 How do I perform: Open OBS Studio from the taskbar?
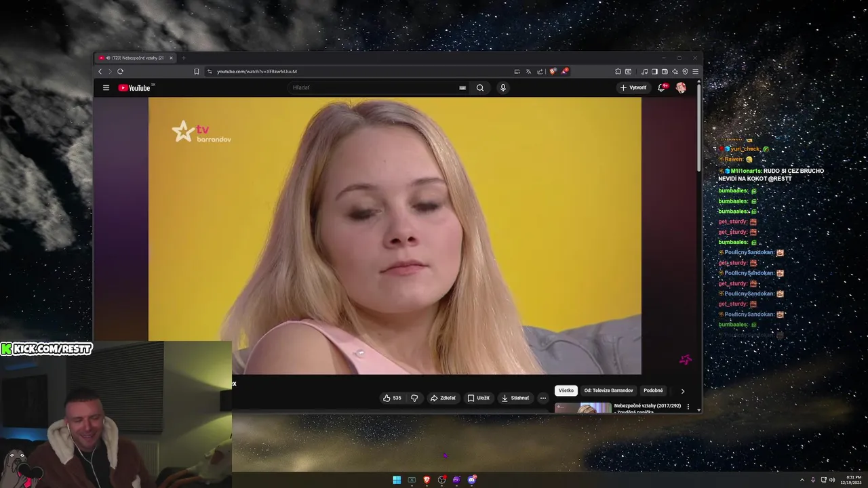click(441, 480)
